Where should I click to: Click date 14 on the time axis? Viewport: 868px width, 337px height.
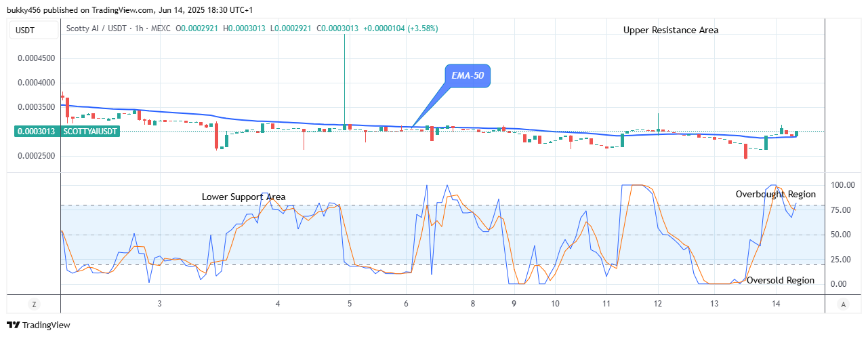777,304
